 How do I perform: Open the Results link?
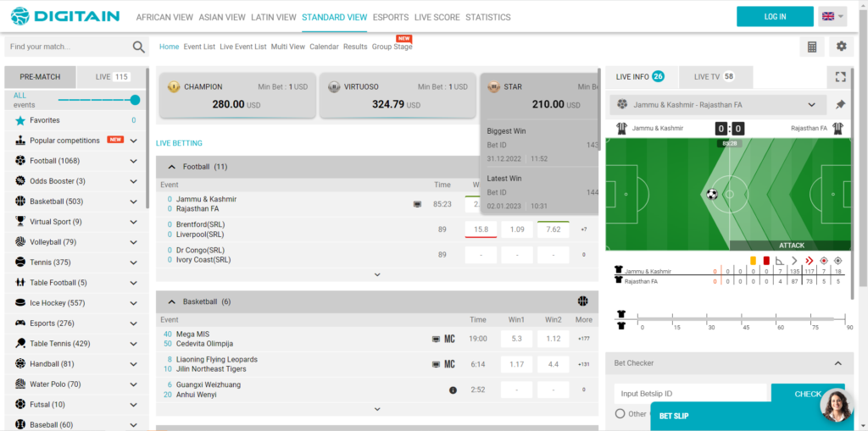click(x=355, y=47)
